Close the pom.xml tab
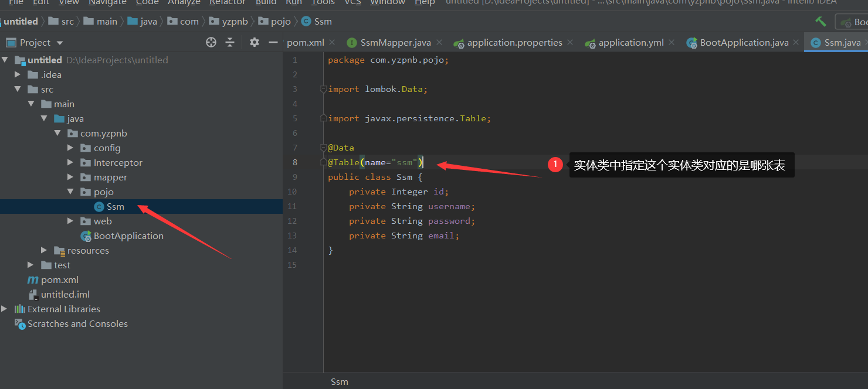 [331, 42]
